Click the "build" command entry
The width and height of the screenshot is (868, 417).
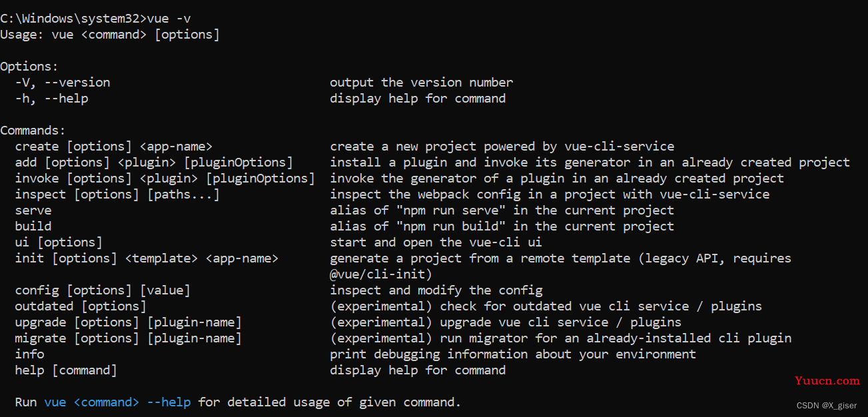(x=33, y=226)
